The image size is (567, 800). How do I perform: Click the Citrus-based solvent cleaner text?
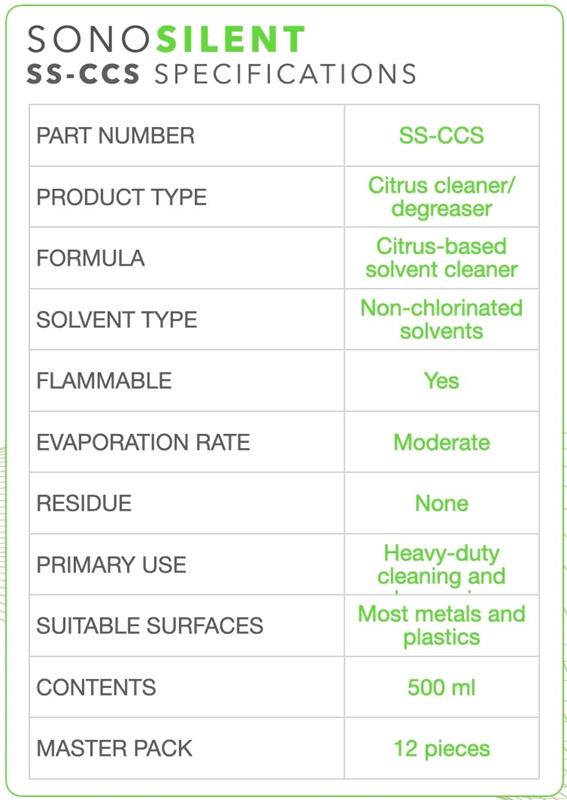coord(441,258)
